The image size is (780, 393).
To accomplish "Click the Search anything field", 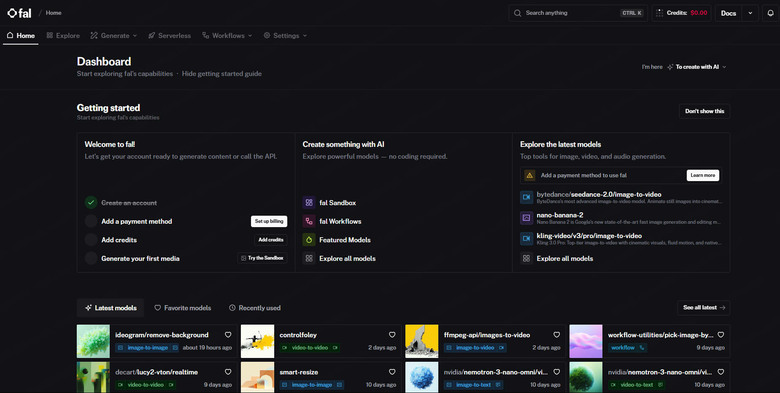I will 578,13.
